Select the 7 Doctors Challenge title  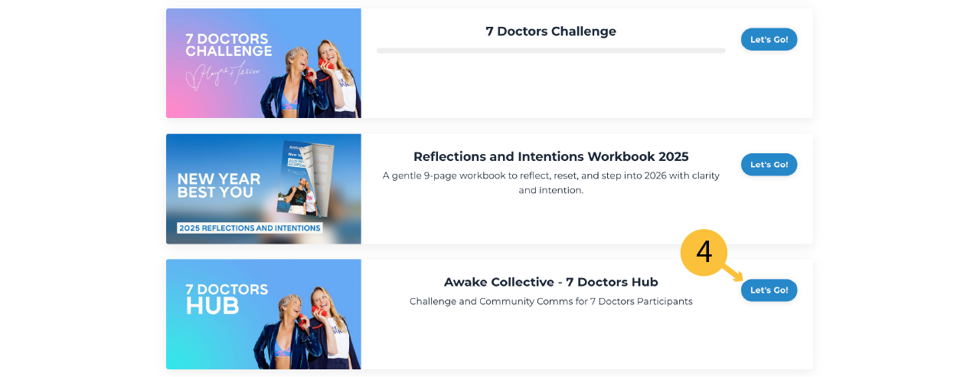tap(550, 31)
